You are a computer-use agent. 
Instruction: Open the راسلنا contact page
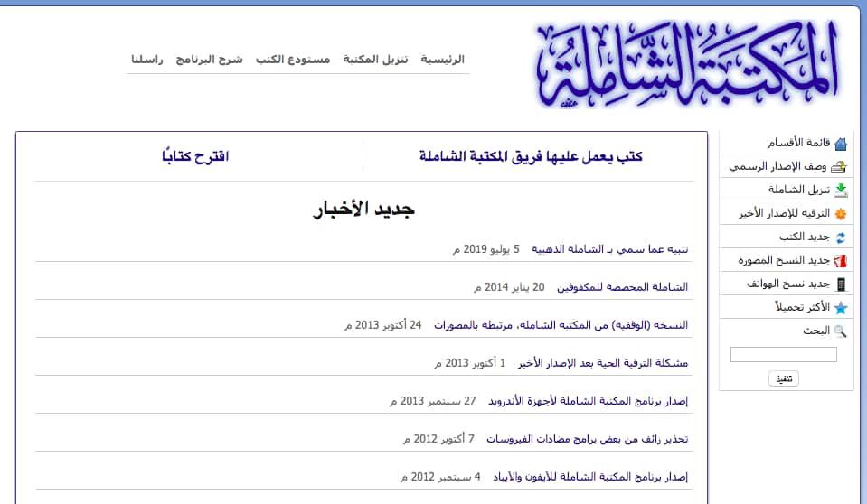click(x=146, y=60)
